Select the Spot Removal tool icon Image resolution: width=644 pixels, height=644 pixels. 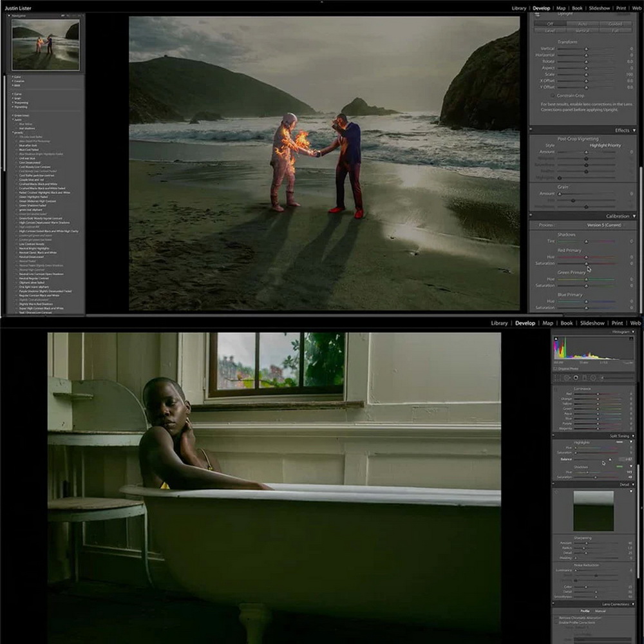point(566,378)
